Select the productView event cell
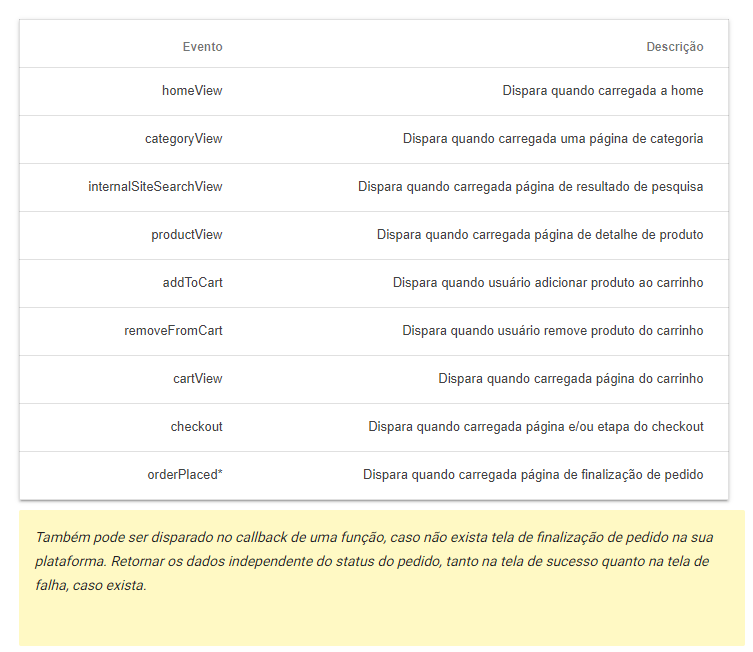 tap(186, 235)
